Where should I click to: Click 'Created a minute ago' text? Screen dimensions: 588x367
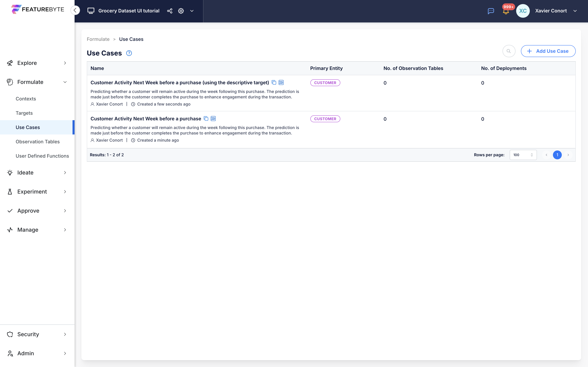[x=158, y=140]
